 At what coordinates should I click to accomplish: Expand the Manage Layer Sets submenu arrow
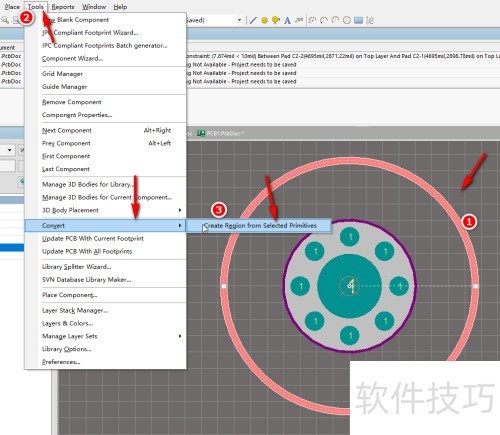click(180, 336)
